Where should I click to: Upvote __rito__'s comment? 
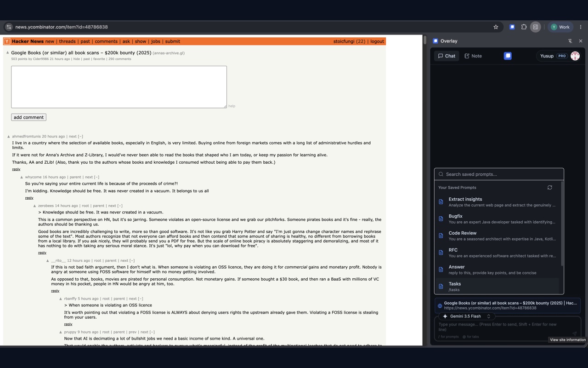point(47,261)
